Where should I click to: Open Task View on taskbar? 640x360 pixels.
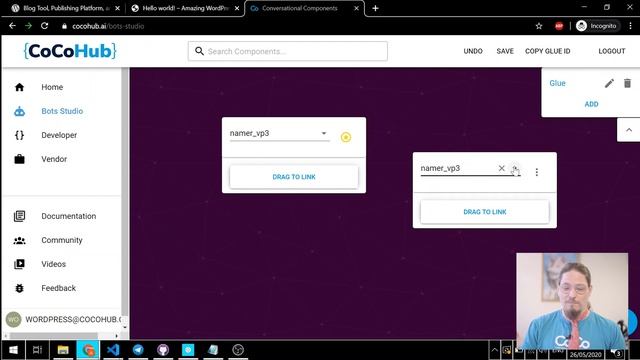click(x=38, y=350)
